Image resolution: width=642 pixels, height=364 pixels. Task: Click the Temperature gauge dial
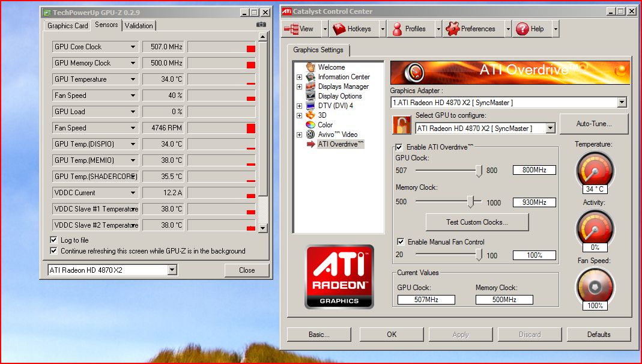coord(595,171)
